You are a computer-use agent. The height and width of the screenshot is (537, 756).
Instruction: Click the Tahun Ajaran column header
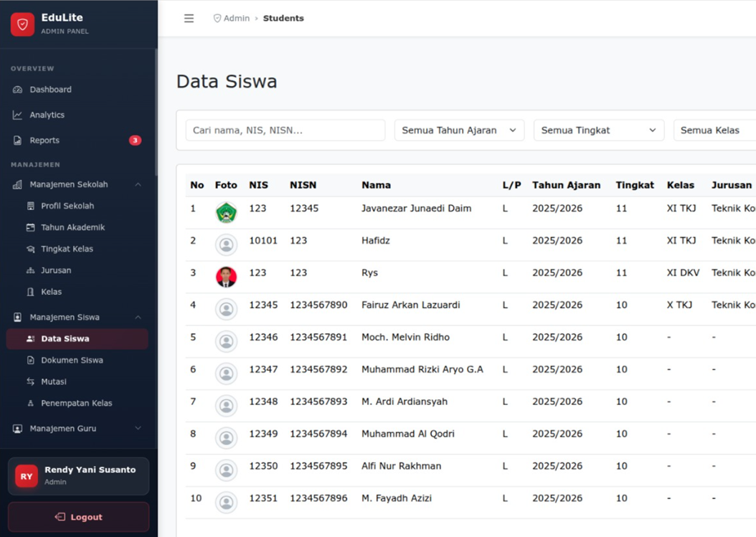567,185
